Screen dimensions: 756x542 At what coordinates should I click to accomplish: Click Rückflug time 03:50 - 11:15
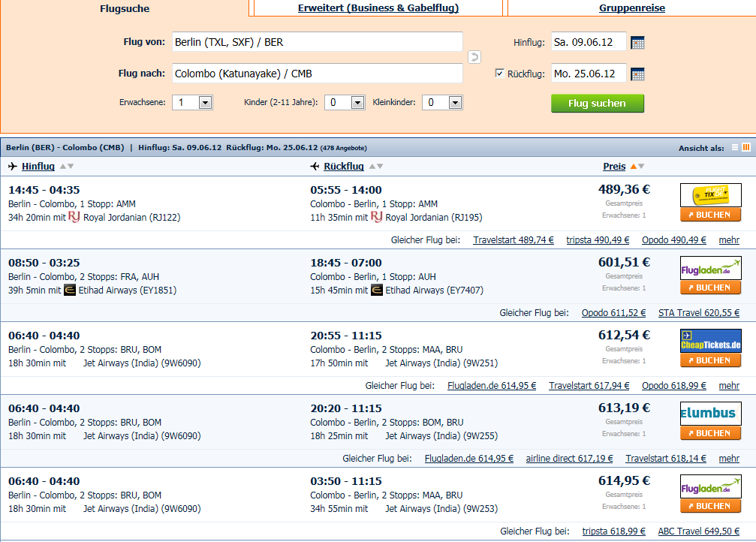pyautogui.click(x=346, y=481)
